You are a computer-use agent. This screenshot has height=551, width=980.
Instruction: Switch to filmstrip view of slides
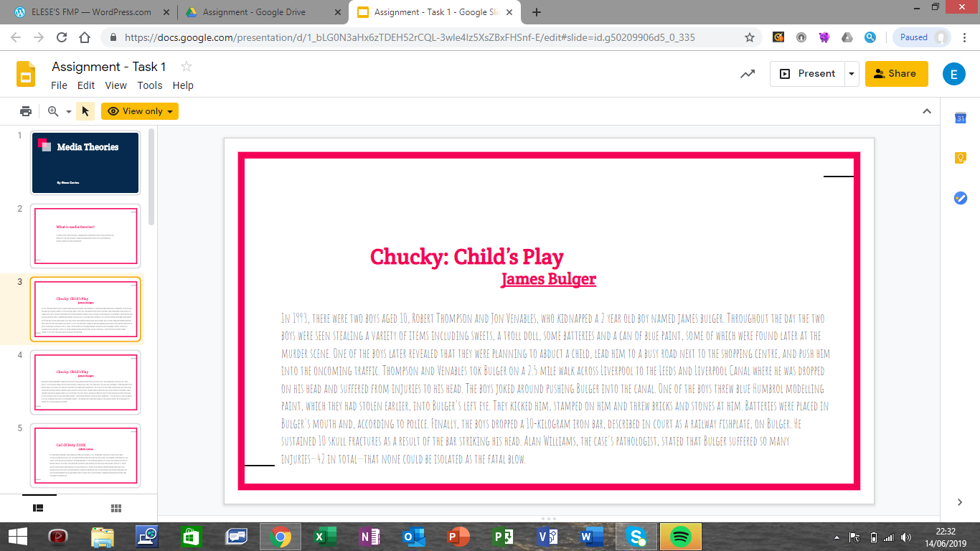39,508
